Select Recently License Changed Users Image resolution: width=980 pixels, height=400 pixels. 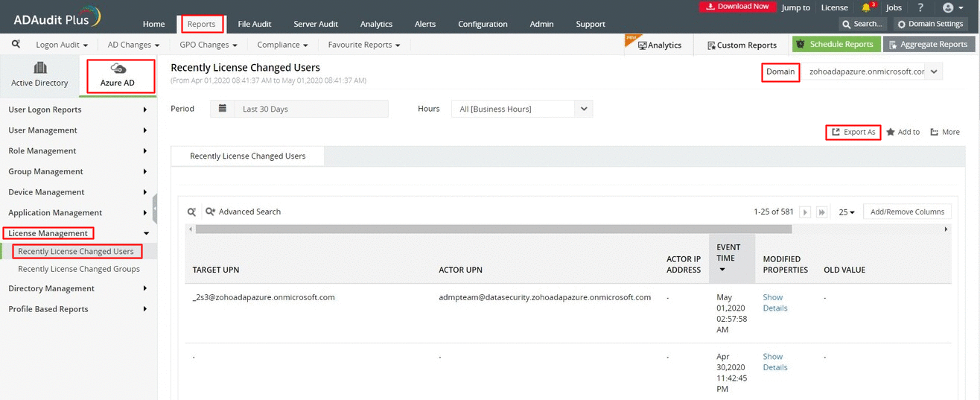(x=76, y=251)
